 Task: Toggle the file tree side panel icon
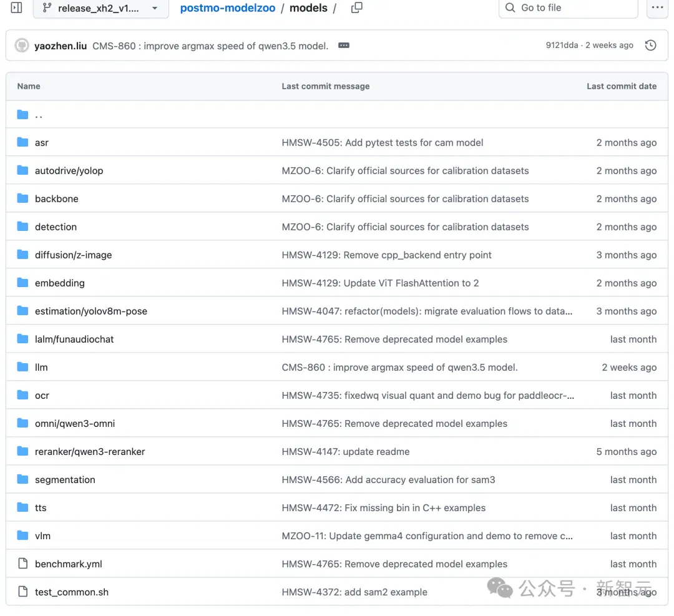(x=16, y=7)
